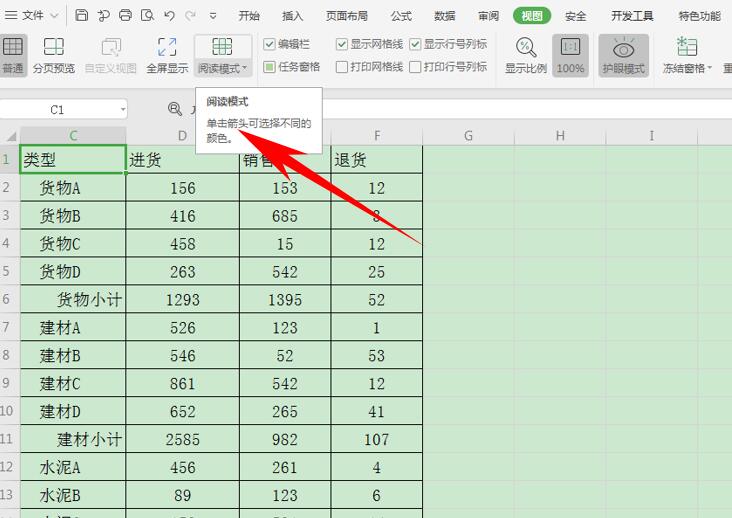Open the Name Box dropdown arrow

click(x=123, y=110)
